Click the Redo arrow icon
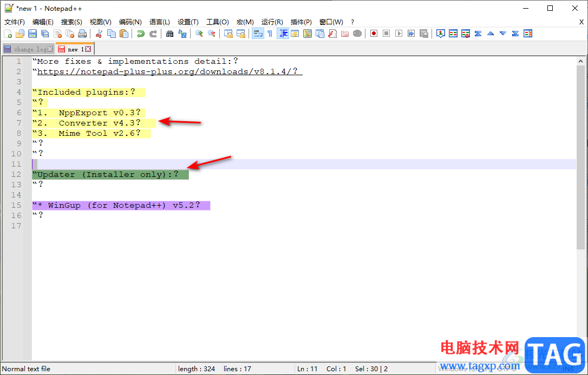This screenshot has height=375, width=588. (x=153, y=34)
